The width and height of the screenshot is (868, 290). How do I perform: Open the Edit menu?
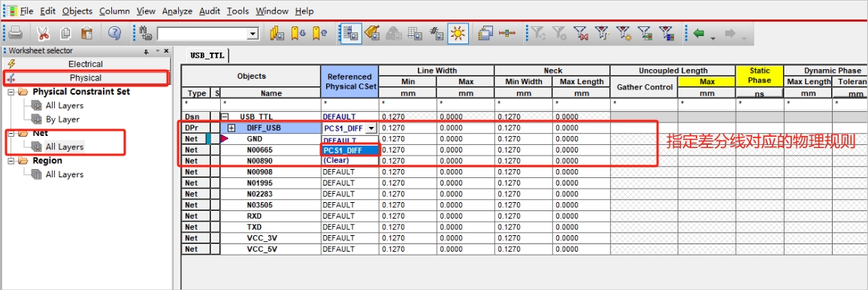[48, 11]
